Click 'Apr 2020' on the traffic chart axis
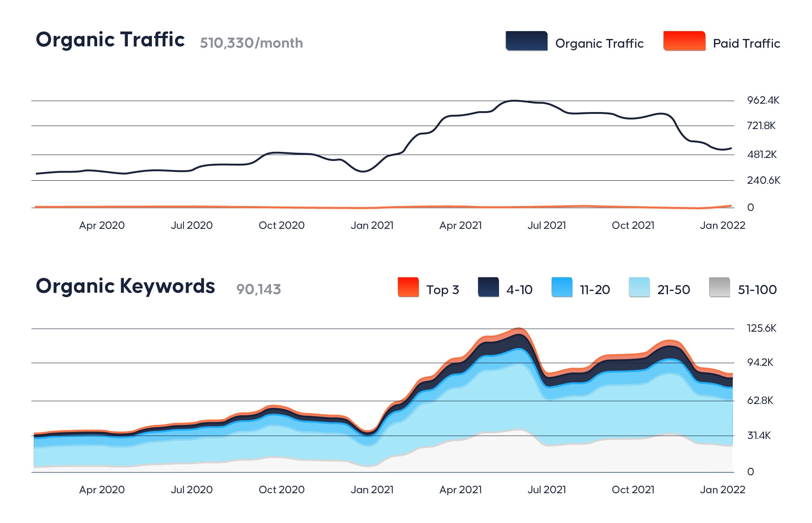The width and height of the screenshot is (812, 523). coord(102,225)
